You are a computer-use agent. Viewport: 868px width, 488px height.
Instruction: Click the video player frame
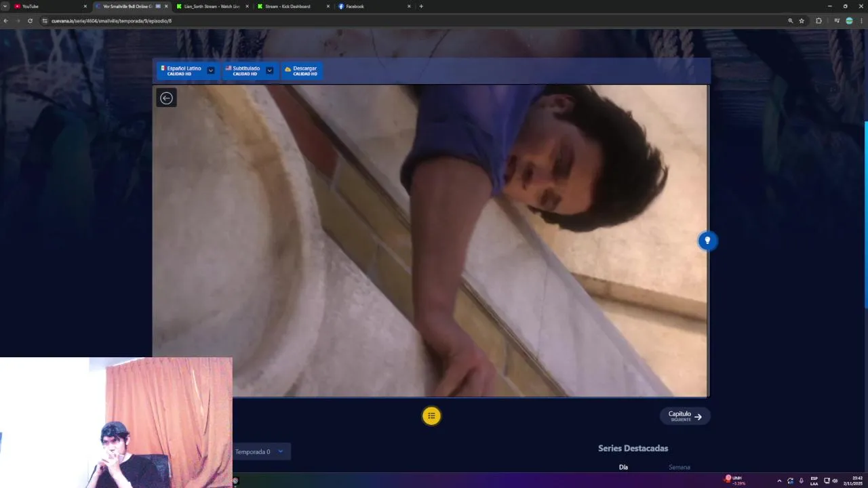pyautogui.click(x=430, y=241)
